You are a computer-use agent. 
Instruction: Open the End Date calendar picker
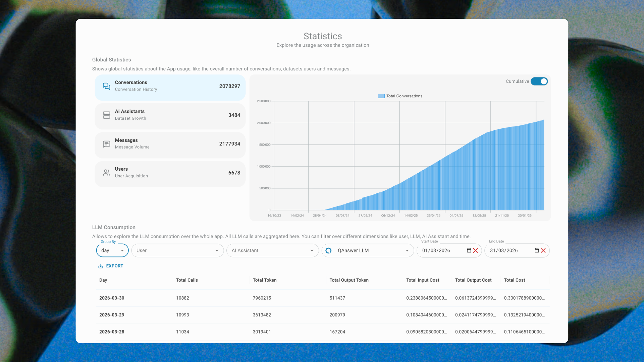click(537, 251)
